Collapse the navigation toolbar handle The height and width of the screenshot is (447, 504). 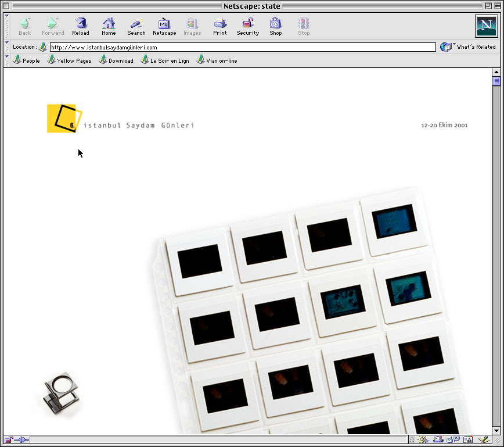(x=6, y=26)
